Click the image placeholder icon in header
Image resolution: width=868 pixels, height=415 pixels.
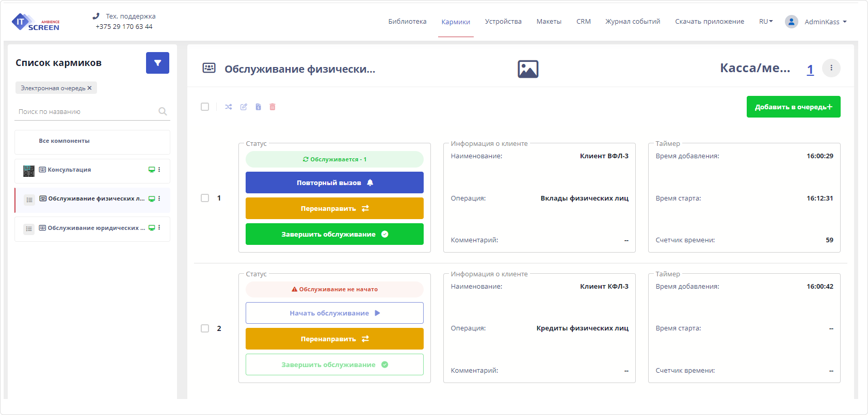528,69
